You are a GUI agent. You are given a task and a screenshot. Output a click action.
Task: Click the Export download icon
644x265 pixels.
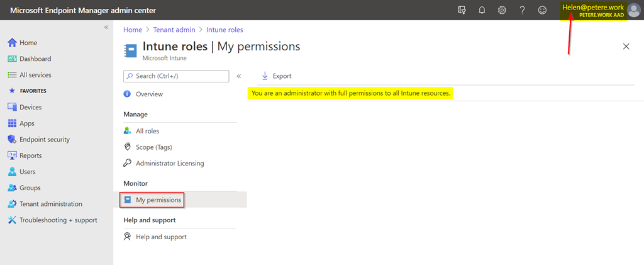(265, 76)
